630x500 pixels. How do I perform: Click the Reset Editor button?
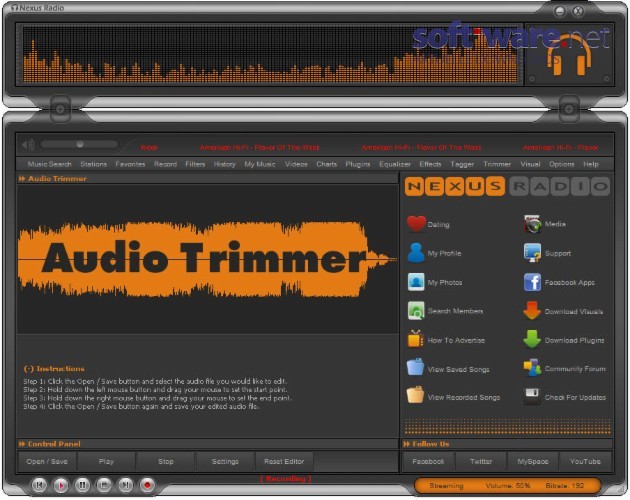pyautogui.click(x=284, y=461)
